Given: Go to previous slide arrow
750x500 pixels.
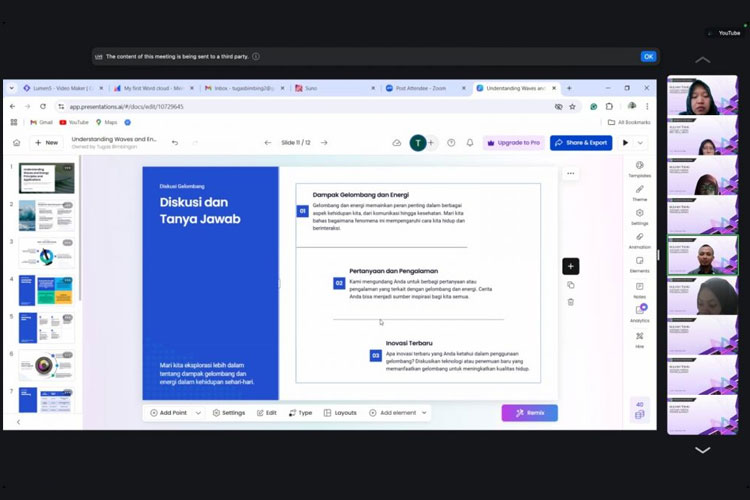Looking at the screenshot, I should pyautogui.click(x=268, y=143).
